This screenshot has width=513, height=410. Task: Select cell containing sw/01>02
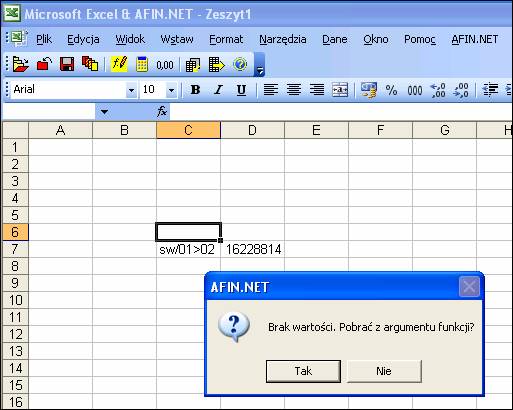click(188, 249)
